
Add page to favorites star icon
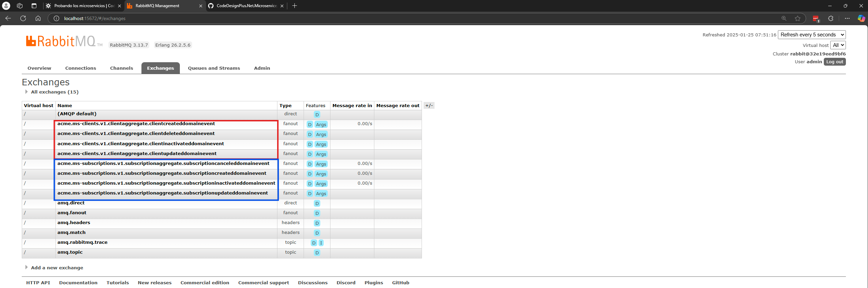(x=798, y=18)
